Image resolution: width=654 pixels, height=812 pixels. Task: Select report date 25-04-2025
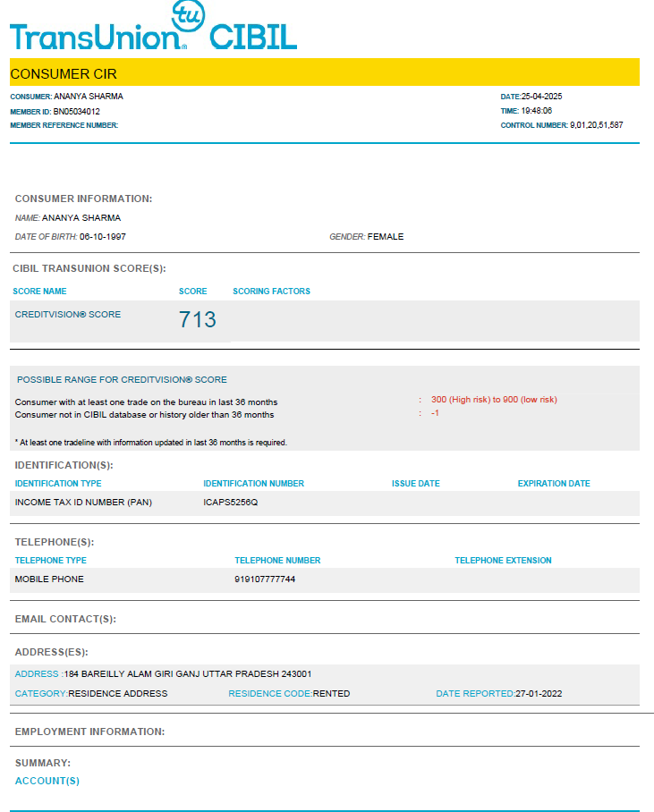click(x=541, y=97)
